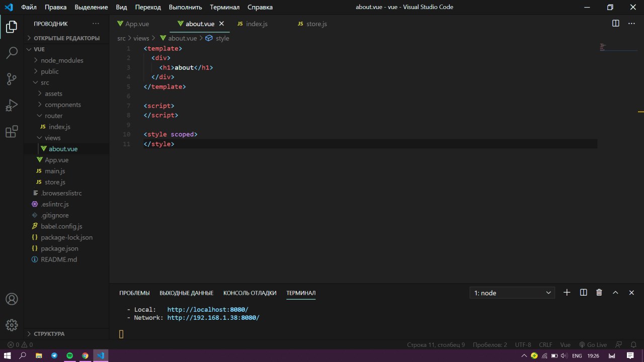The height and width of the screenshot is (362, 644).
Task: Open Chrome from taskbar
Action: [x=85, y=355]
